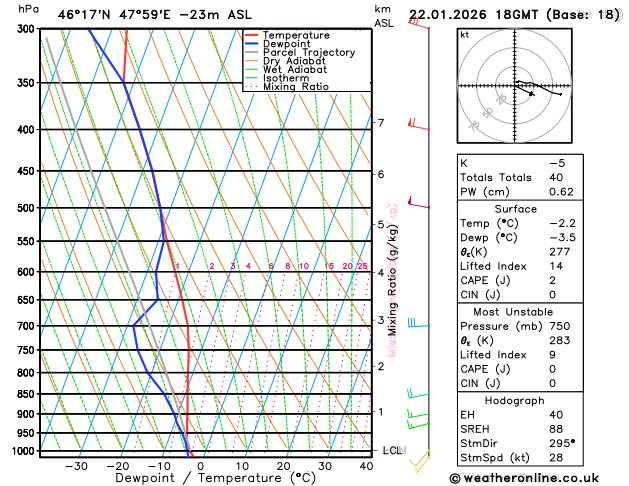Click the magenta wind barb at 500 hPa

[x=418, y=203]
